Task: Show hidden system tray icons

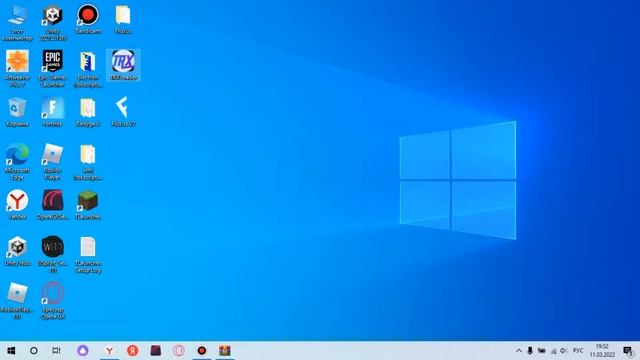Action: pos(519,351)
